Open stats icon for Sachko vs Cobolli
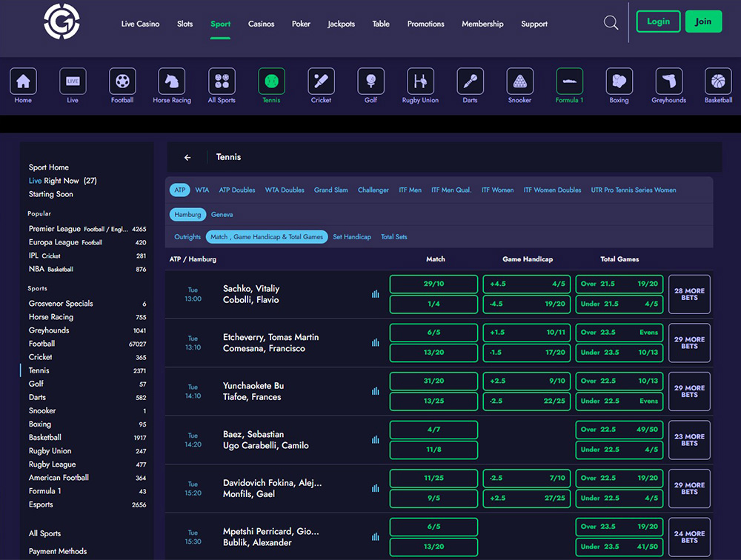This screenshot has height=560, width=741. coord(375,294)
